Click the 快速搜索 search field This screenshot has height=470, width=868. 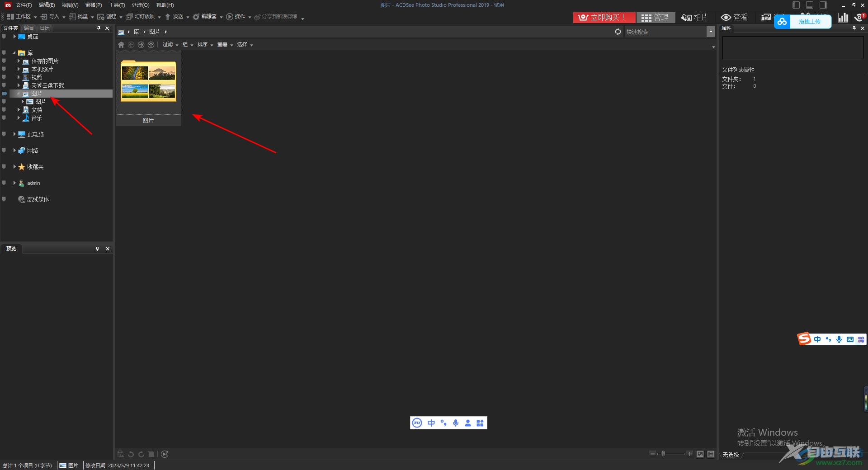click(x=665, y=32)
